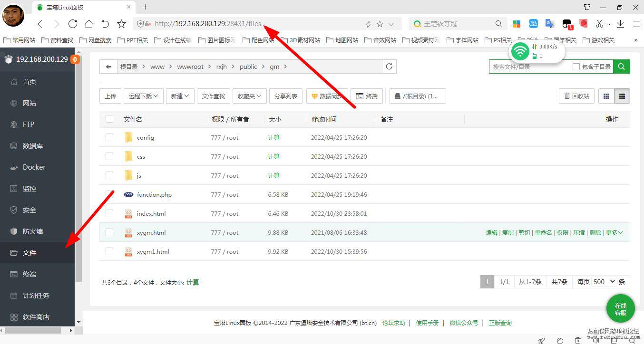Click the 上传 button
The width and height of the screenshot is (644, 344).
[110, 96]
